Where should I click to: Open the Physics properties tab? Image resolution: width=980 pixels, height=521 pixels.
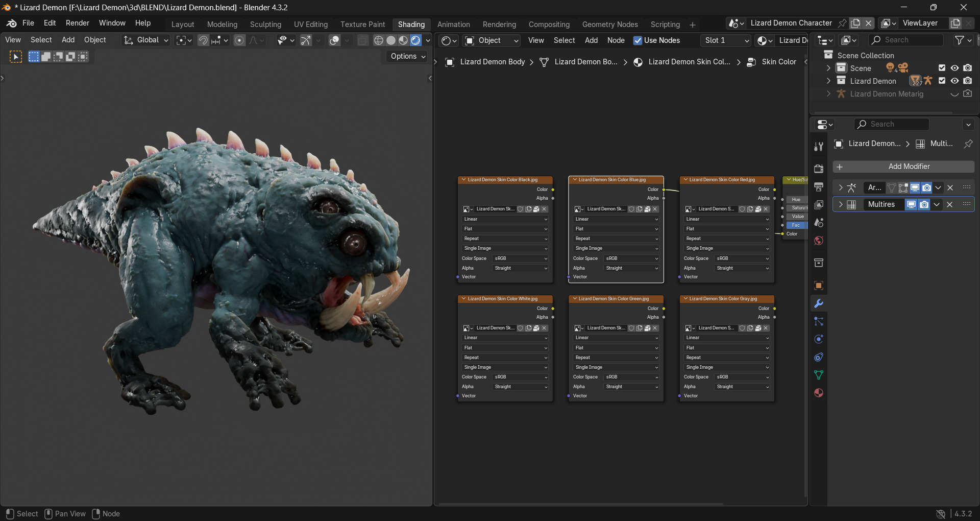[x=819, y=339]
